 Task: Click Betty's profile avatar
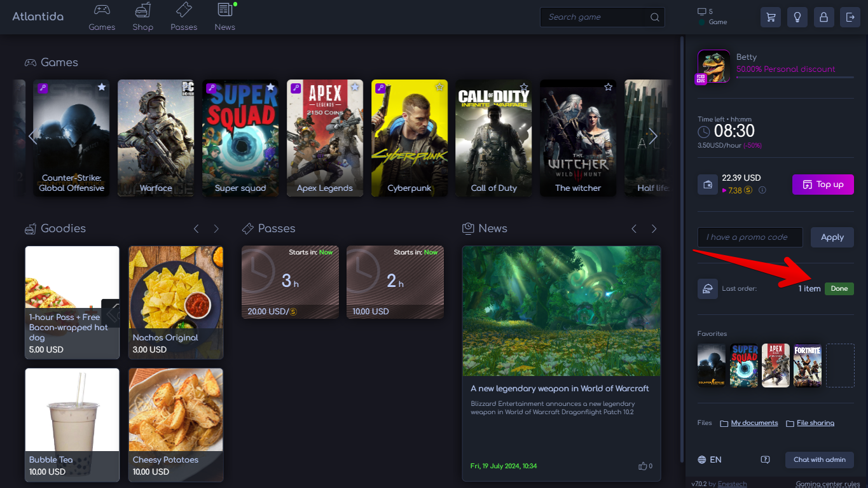pyautogui.click(x=713, y=66)
